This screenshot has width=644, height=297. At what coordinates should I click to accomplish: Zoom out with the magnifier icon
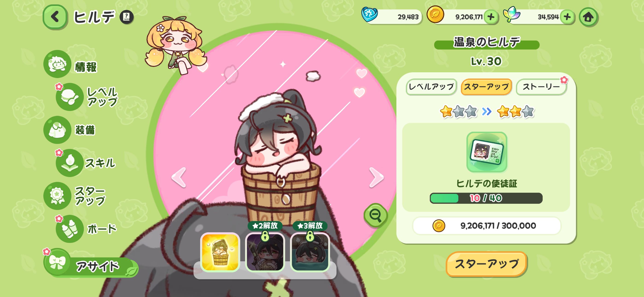point(375,215)
